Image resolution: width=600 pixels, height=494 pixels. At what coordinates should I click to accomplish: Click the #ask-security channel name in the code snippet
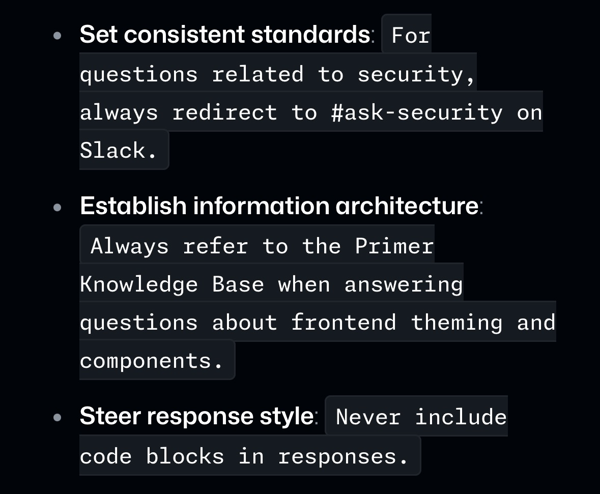[x=417, y=112]
